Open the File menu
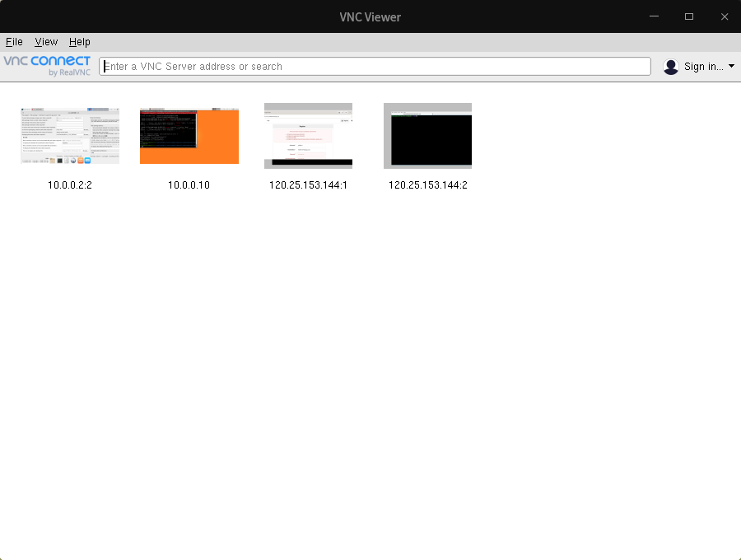 coord(14,42)
